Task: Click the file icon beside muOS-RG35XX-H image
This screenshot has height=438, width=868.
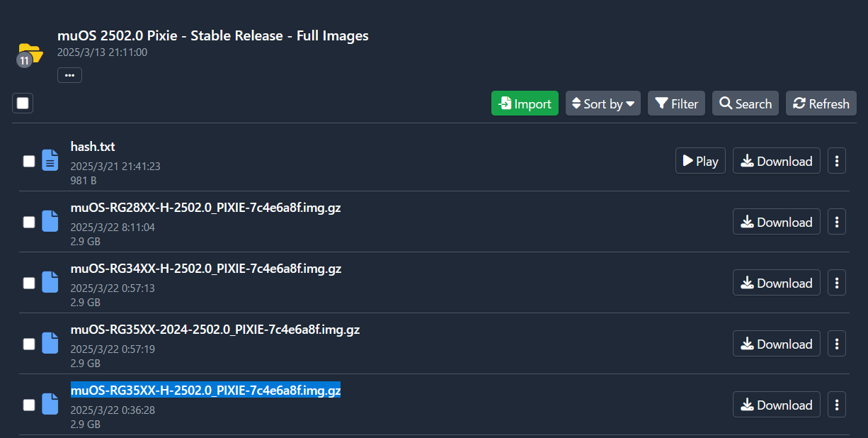Action: [x=50, y=405]
